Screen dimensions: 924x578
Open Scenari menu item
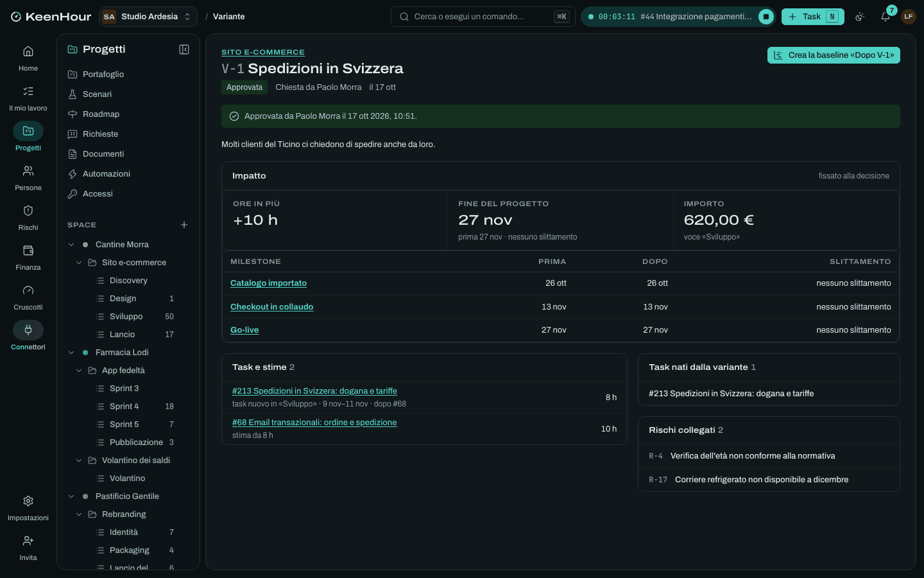[128, 94]
